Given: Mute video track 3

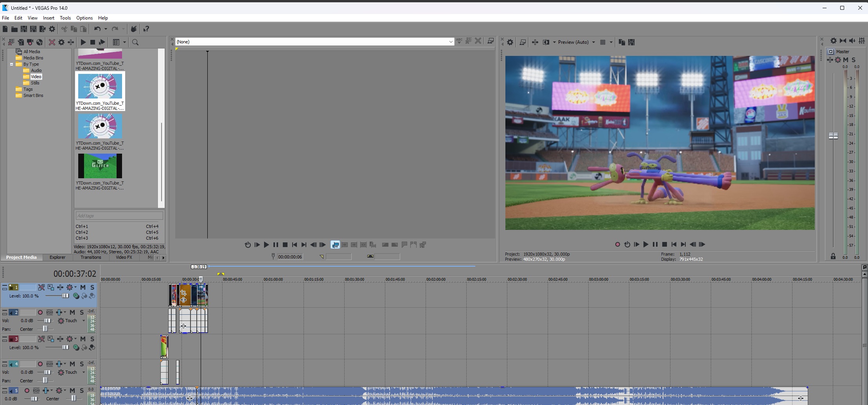Looking at the screenshot, I should 83,339.
